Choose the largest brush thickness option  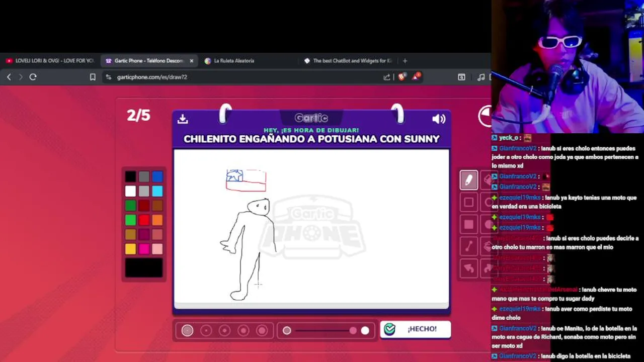262,330
